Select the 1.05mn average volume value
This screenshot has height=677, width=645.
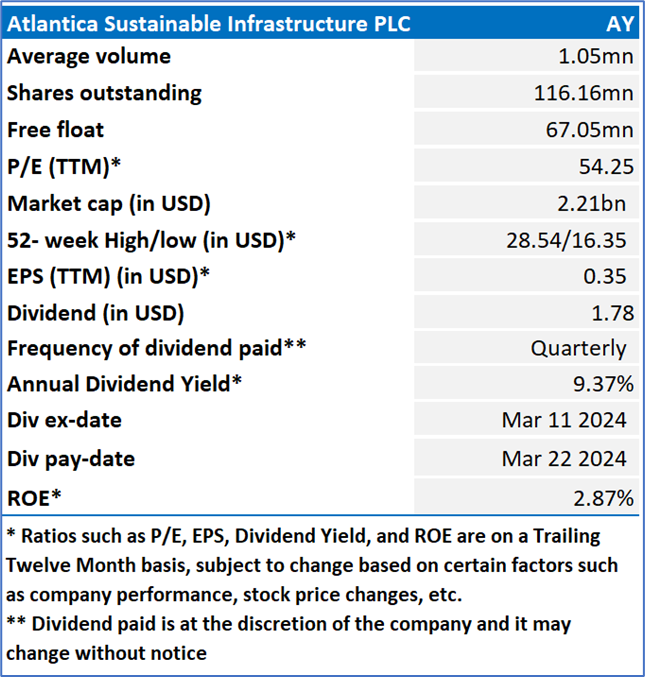597,57
